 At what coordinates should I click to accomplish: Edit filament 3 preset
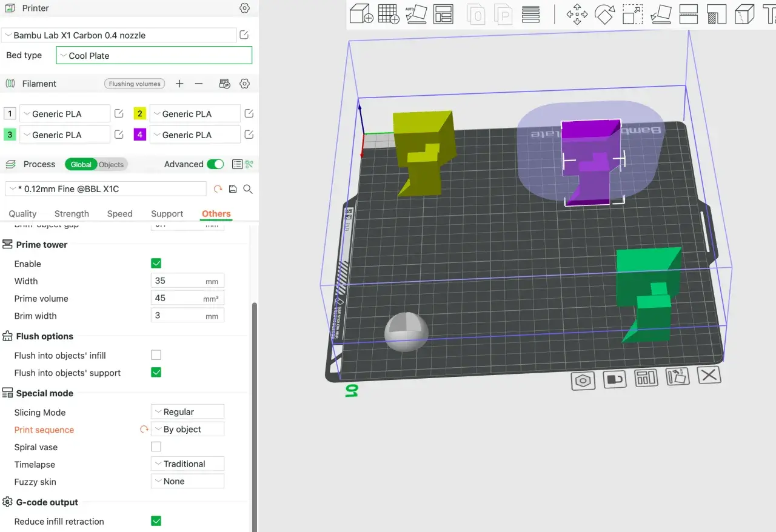tap(119, 135)
